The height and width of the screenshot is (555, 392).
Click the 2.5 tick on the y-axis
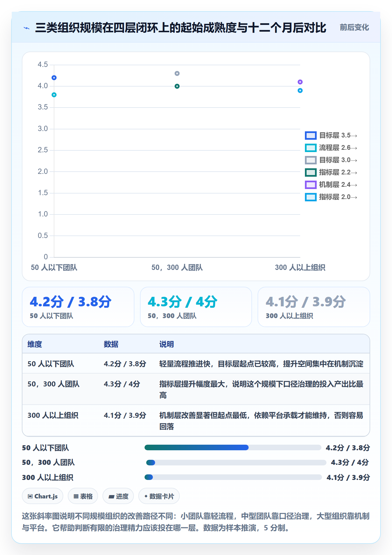pos(43,150)
